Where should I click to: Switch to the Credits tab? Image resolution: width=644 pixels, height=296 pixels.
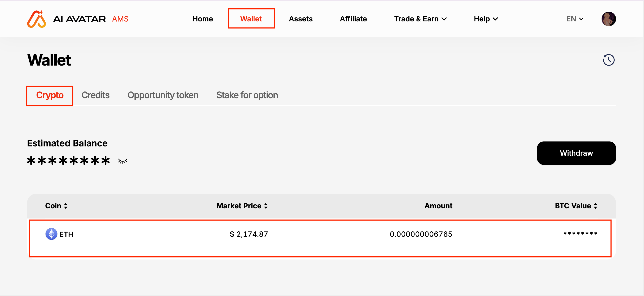[95, 95]
